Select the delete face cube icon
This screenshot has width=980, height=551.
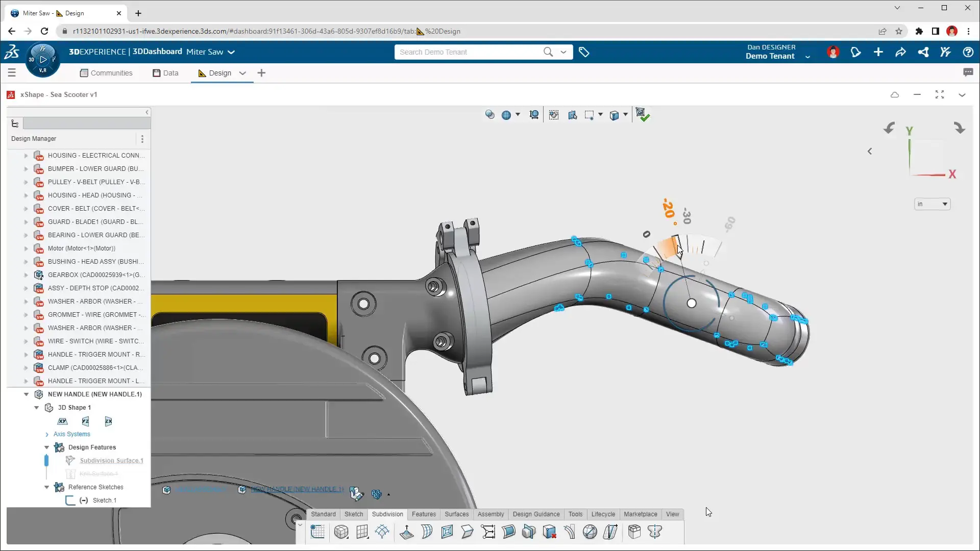tap(549, 532)
